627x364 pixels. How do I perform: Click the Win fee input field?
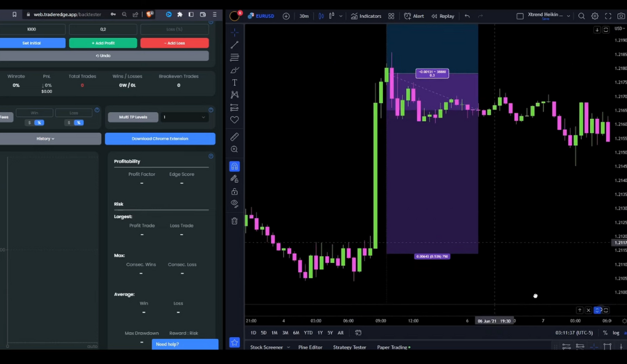click(34, 113)
